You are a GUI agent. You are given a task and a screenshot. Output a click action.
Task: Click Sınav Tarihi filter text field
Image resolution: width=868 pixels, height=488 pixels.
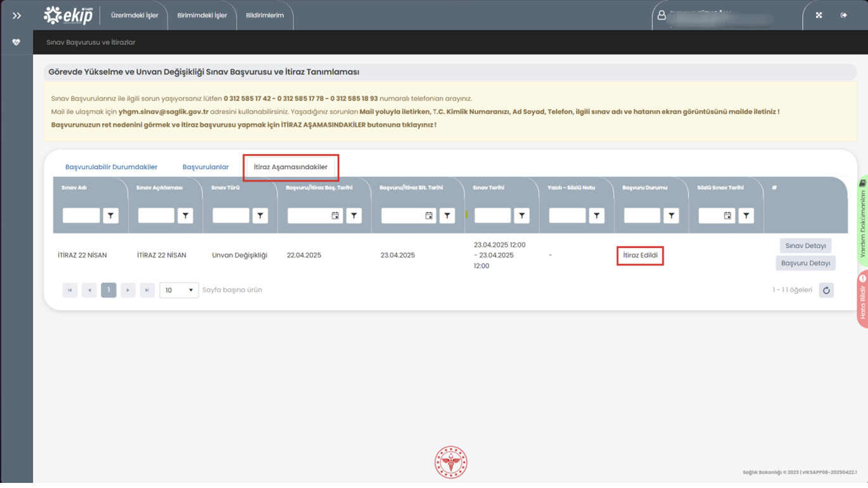pyautogui.click(x=492, y=216)
